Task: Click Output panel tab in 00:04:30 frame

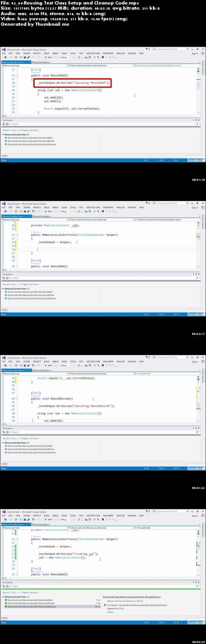Action: [x=5, y=618]
